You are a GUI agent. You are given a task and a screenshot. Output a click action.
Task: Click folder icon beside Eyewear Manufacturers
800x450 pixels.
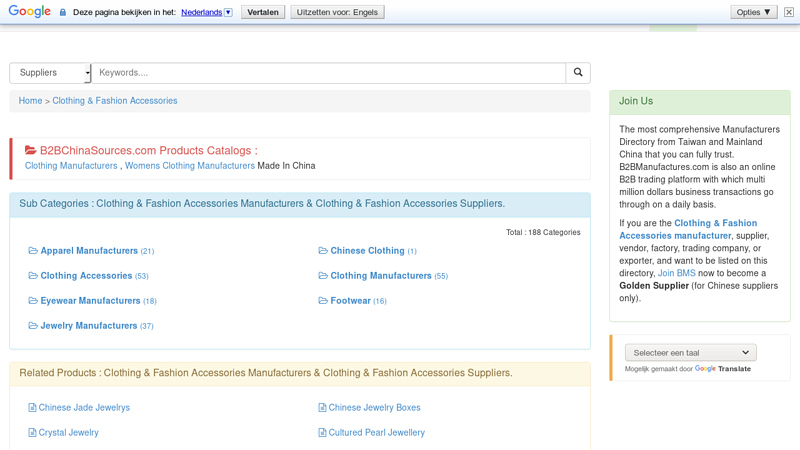tap(33, 301)
